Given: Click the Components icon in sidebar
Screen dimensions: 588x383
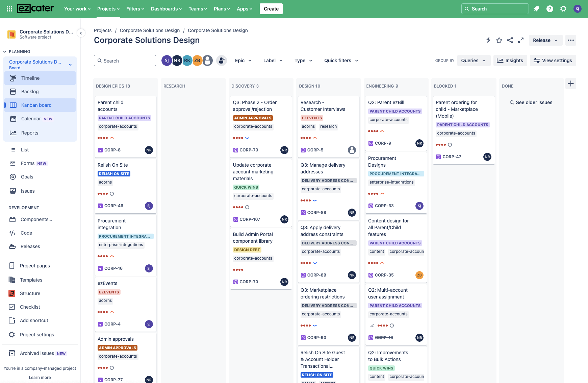Looking at the screenshot, I should [12, 219].
